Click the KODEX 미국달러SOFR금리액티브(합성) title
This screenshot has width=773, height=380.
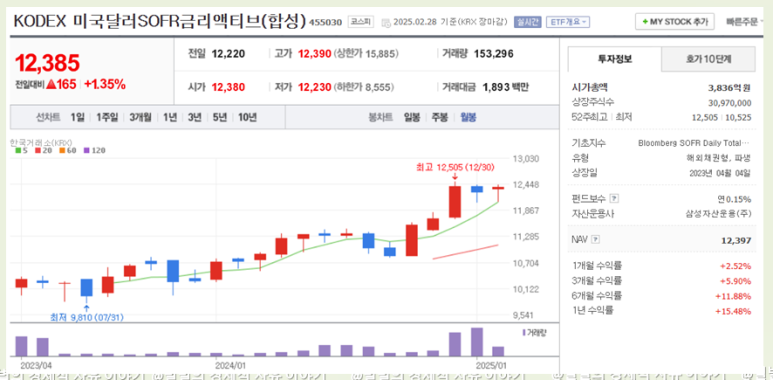pyautogui.click(x=160, y=21)
